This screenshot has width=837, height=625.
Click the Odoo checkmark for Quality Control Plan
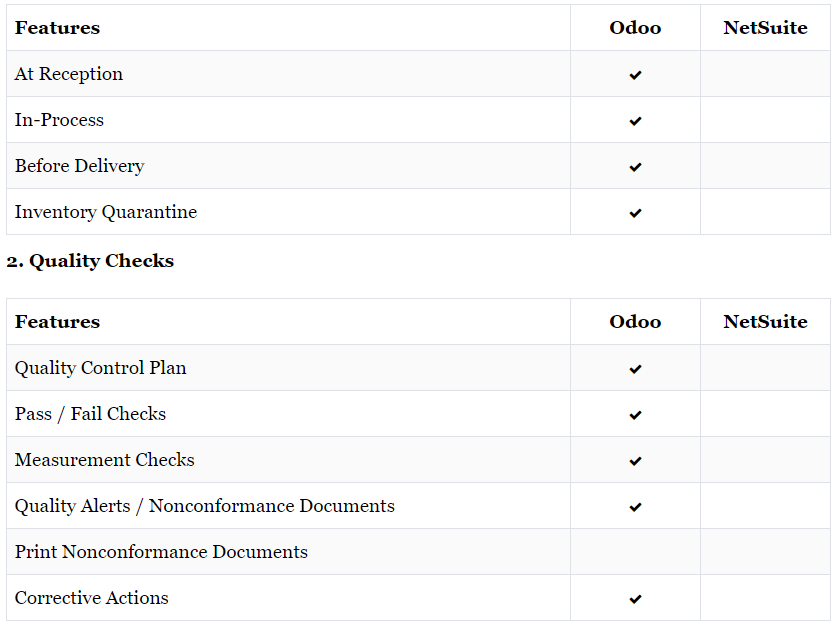coord(635,369)
